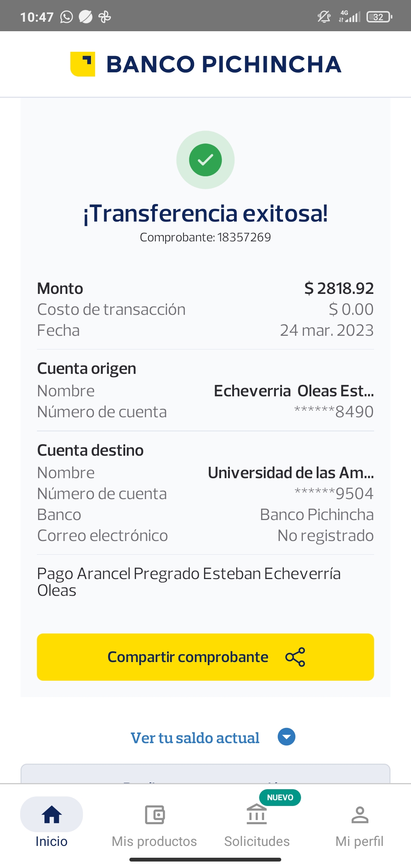Switch to Inicio tab
411x868 pixels.
click(x=51, y=841)
